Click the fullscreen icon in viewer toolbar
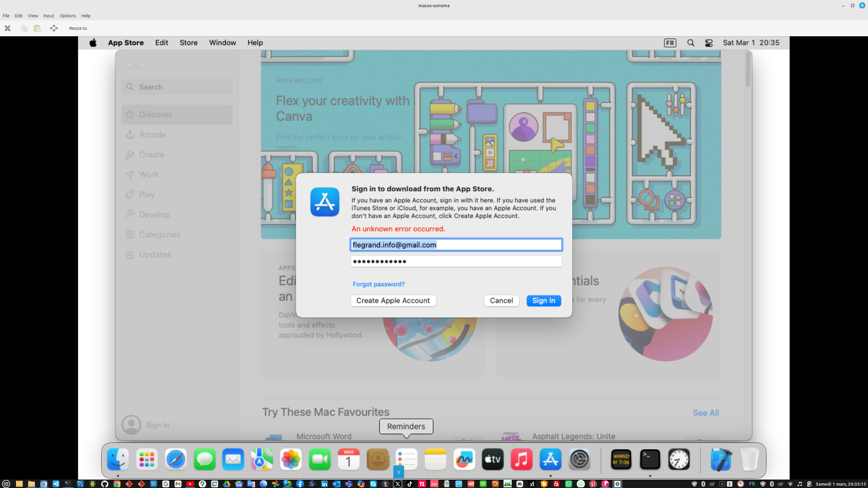 54,28
